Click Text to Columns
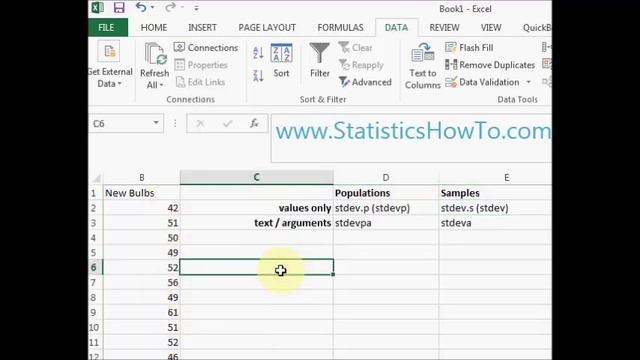This screenshot has width=640, height=360. tap(422, 65)
